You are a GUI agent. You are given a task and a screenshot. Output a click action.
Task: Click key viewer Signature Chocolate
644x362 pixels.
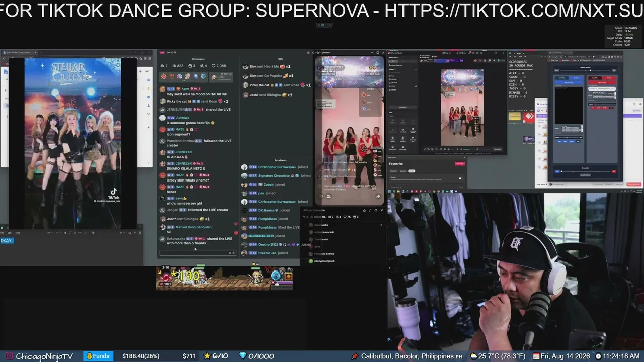pyautogui.click(x=274, y=176)
